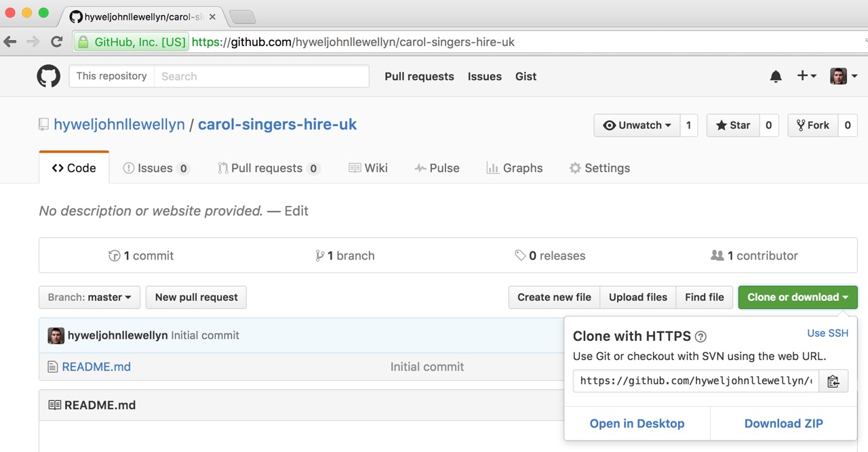
Task: Open the Wiki tab
Action: [368, 168]
